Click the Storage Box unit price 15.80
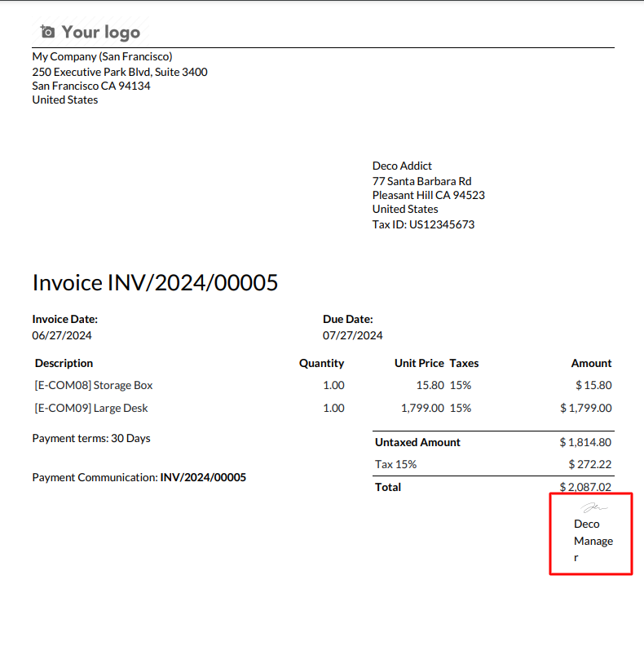 430,385
